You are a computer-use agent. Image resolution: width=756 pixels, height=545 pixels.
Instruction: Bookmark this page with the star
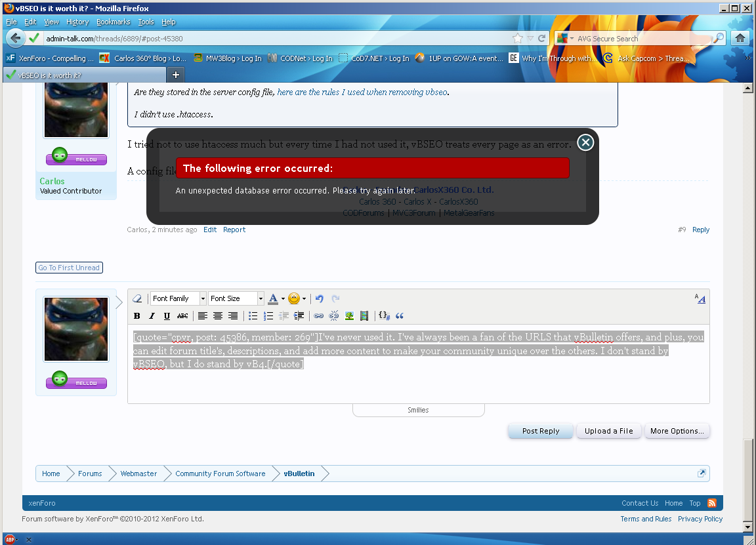pos(518,39)
